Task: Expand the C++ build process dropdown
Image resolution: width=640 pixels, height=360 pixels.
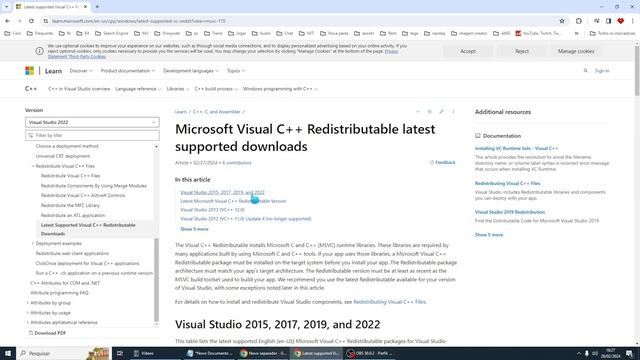Action: [216, 89]
